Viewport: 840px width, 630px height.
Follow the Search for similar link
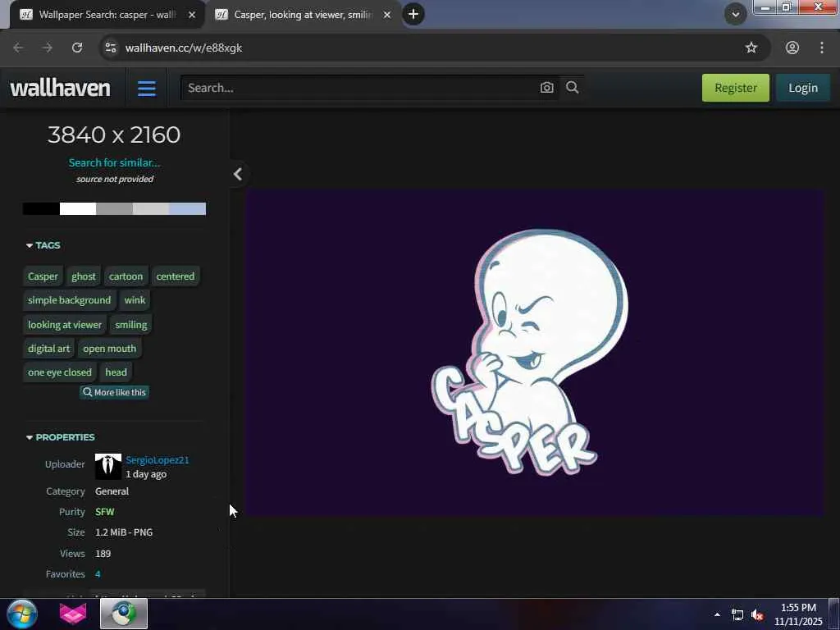(114, 162)
